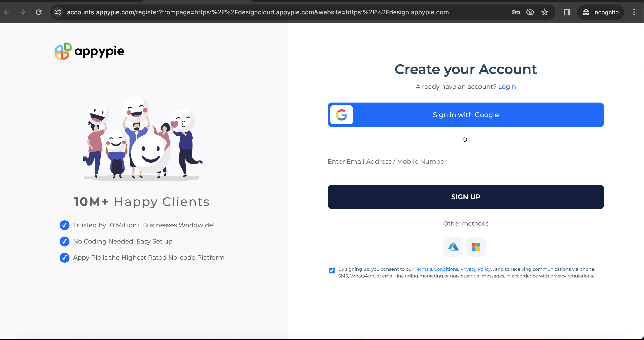Click the browser forward arrow
The image size is (644, 340).
[x=22, y=12]
